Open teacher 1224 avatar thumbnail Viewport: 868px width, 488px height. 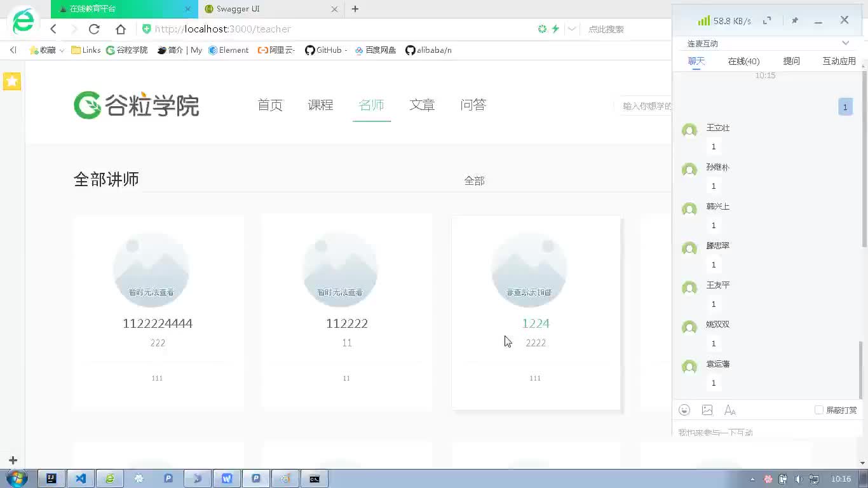[529, 269]
